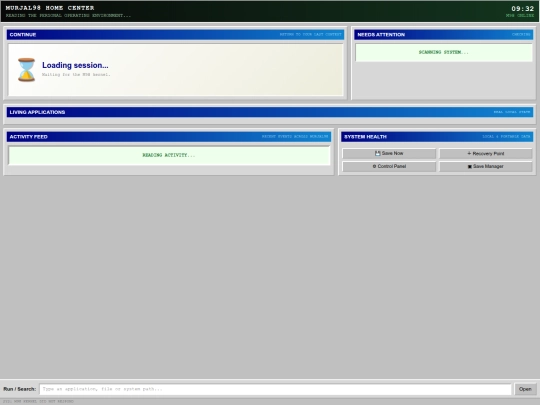Click the Open button beside Run/Search
The height and width of the screenshot is (405, 540).
click(x=525, y=389)
